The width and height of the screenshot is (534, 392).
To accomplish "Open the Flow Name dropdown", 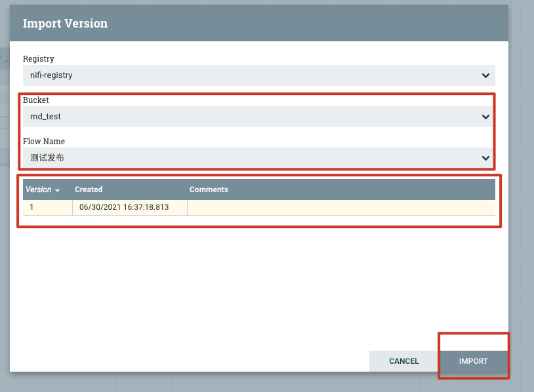I will (259, 158).
